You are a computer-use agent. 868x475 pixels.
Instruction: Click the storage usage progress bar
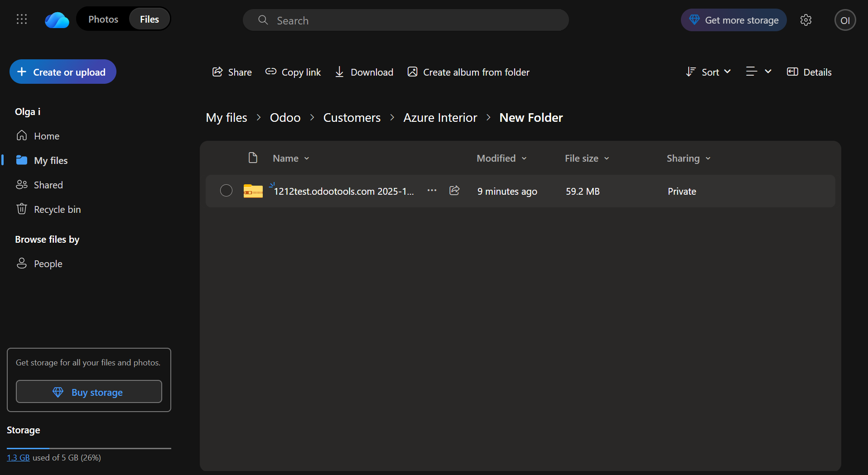click(89, 448)
